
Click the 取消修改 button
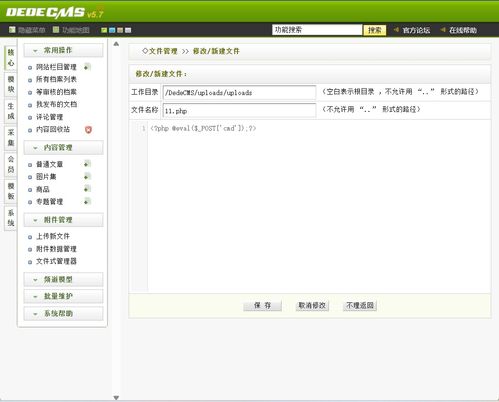[x=312, y=305]
